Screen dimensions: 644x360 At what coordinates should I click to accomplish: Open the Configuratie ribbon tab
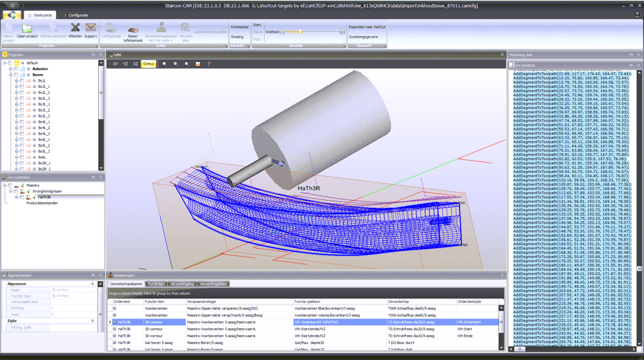[x=76, y=15]
